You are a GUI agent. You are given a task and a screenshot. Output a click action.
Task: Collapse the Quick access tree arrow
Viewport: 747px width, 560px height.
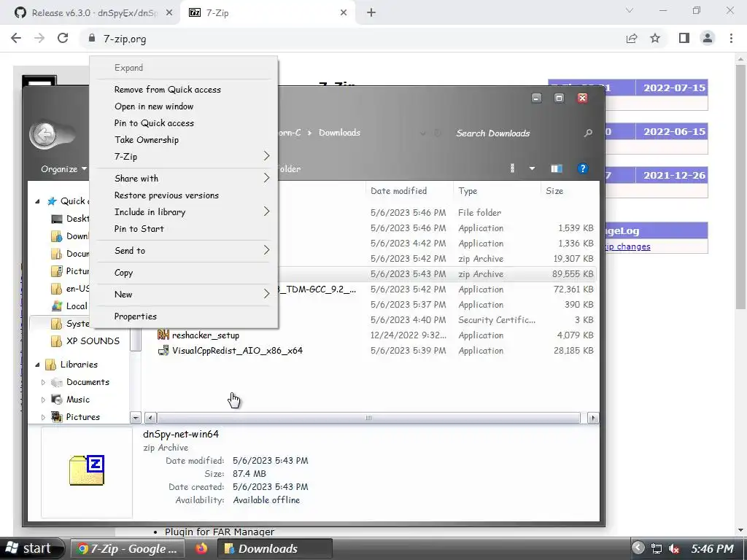37,201
